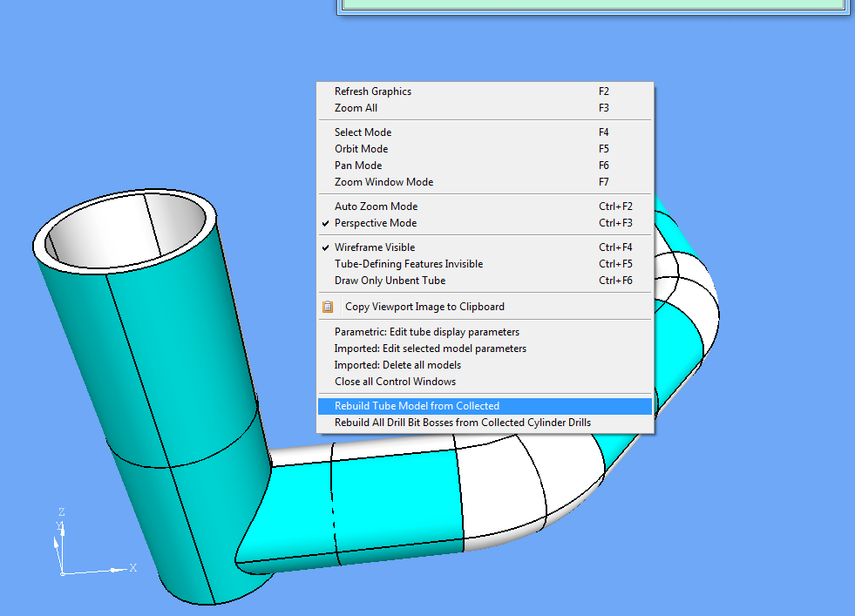This screenshot has width=855, height=616.
Task: Switch to Pan Mode
Action: 358,166
